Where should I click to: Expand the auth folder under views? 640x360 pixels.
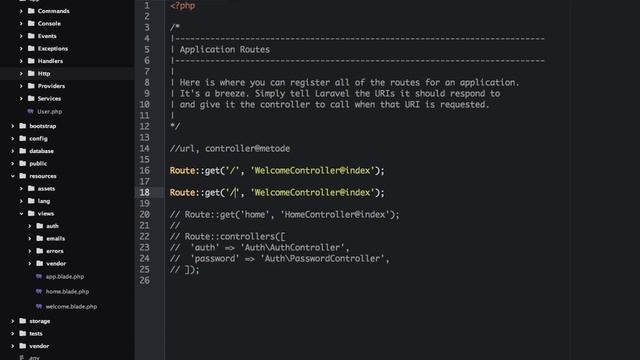click(30, 226)
